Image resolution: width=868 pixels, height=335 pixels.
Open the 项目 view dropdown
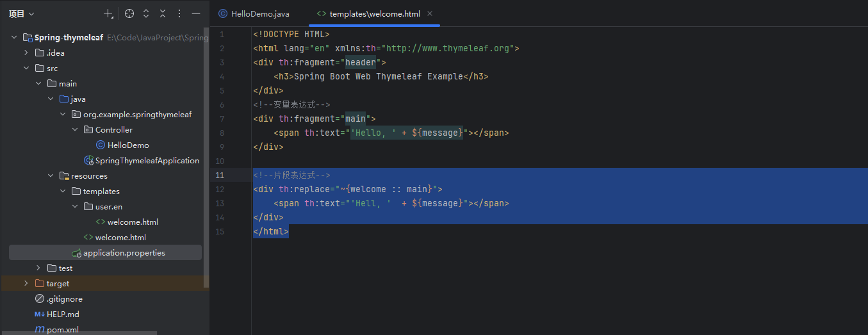(22, 13)
